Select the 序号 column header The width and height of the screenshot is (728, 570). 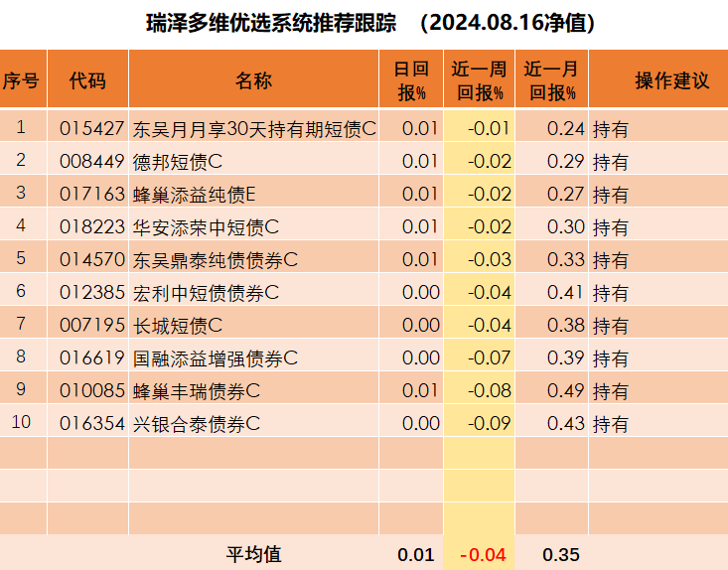[21, 80]
